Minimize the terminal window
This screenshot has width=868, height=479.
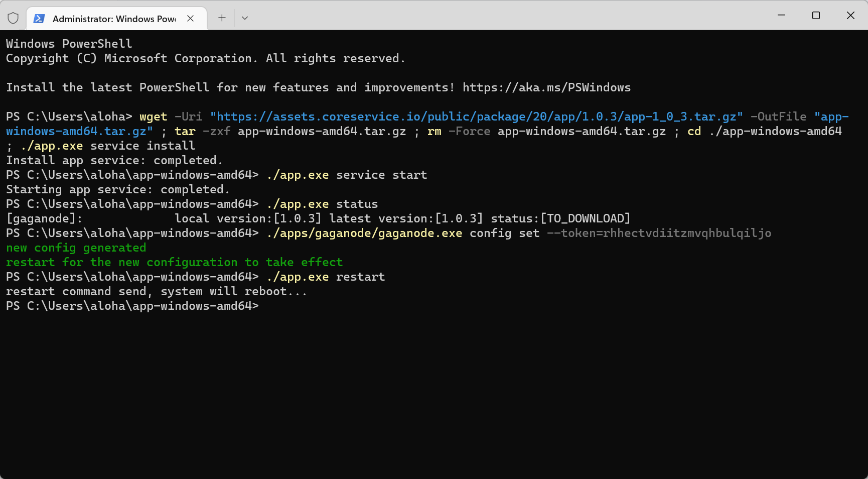[x=781, y=16]
